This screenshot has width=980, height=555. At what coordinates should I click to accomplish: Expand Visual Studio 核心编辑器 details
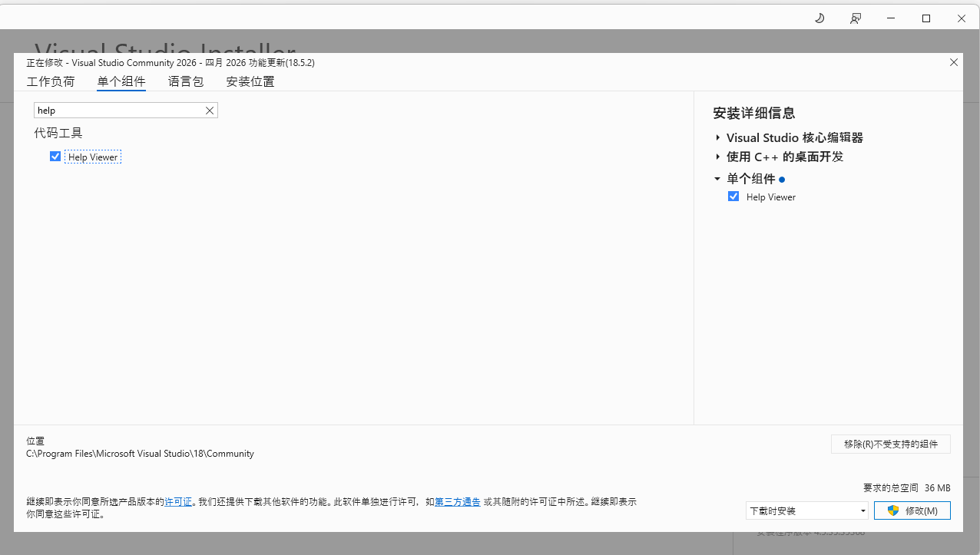click(x=717, y=138)
